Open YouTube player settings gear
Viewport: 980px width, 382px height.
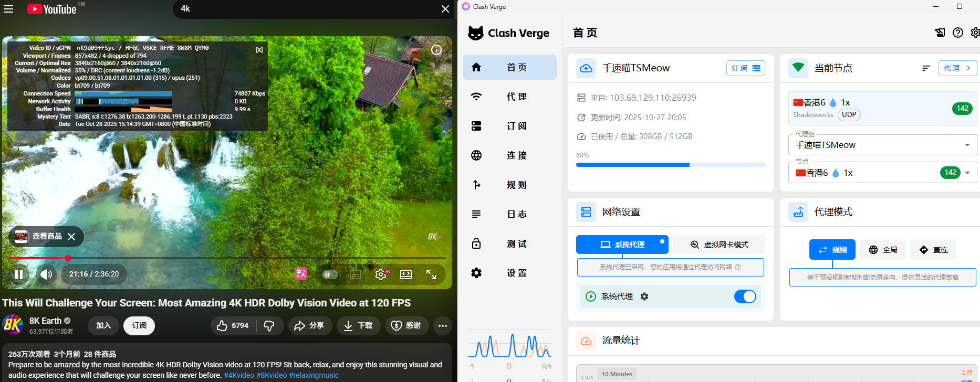tap(381, 274)
